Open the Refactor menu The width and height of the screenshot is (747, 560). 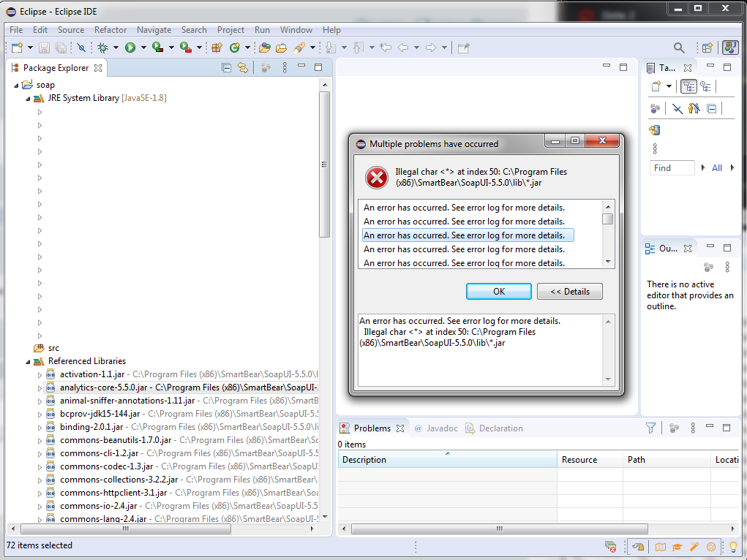(x=110, y=29)
